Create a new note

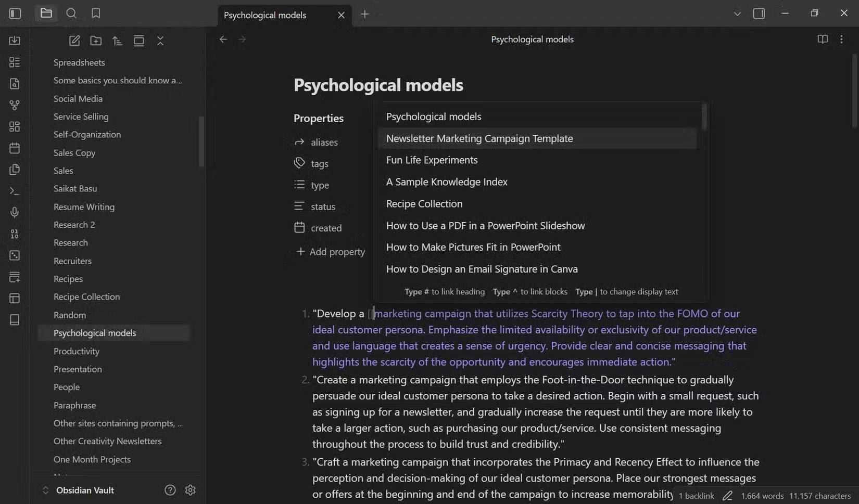click(74, 41)
